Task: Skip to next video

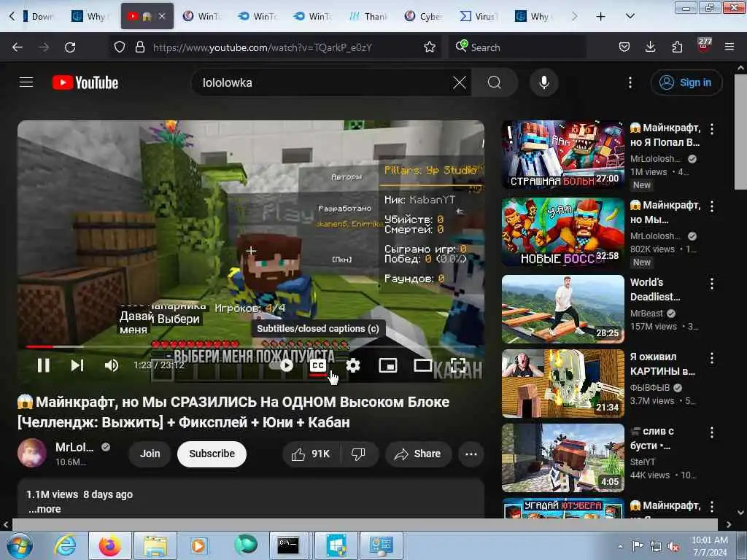Action: [77, 365]
